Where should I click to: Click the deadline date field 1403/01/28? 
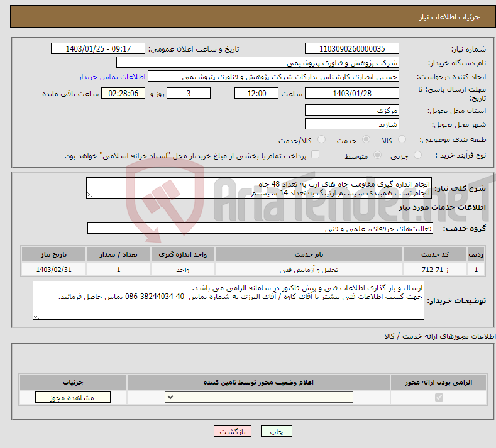[352, 93]
